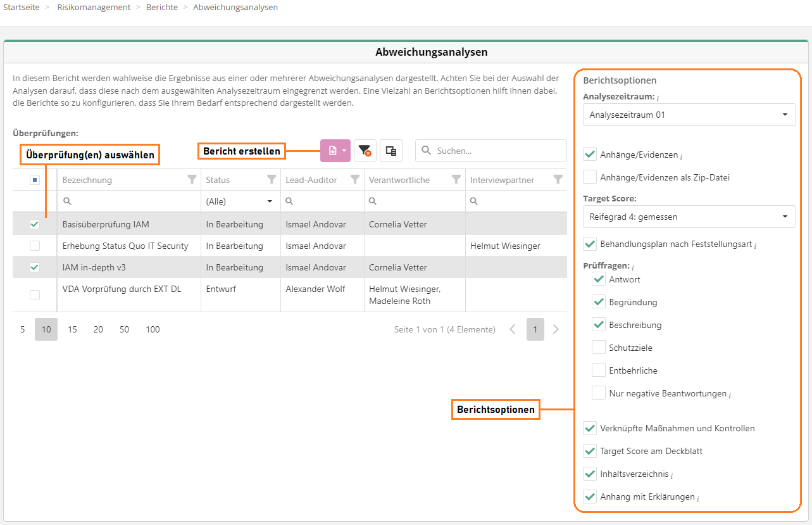This screenshot has width=812, height=525.
Task: Click the Status column filter icon
Action: (x=272, y=180)
